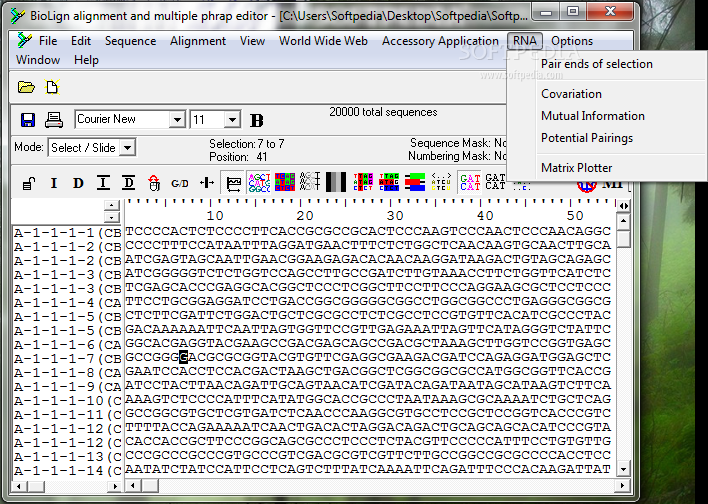Viewport: 708px width, 504px height.
Task: Select the plain I insert icon
Action: pyautogui.click(x=54, y=183)
